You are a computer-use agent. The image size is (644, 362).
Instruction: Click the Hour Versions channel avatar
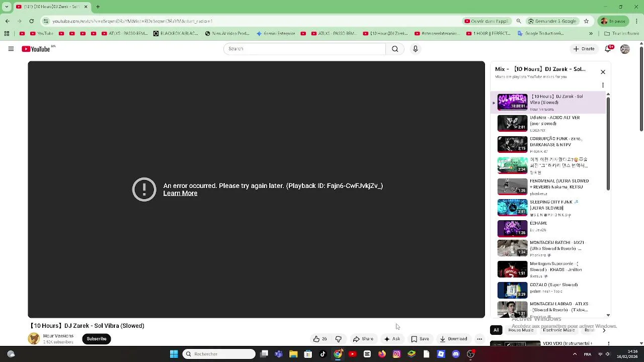pyautogui.click(x=34, y=339)
